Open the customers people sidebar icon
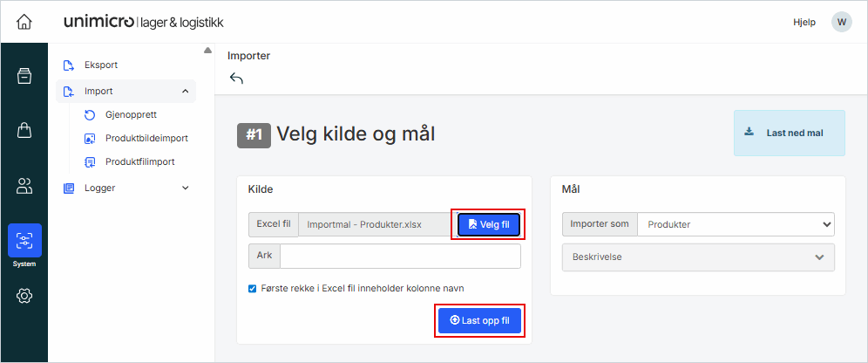 tap(24, 185)
